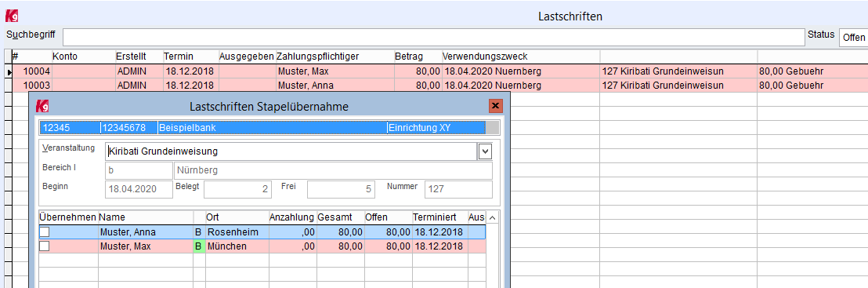Click the Gesamt column header in dialog

[x=340, y=217]
